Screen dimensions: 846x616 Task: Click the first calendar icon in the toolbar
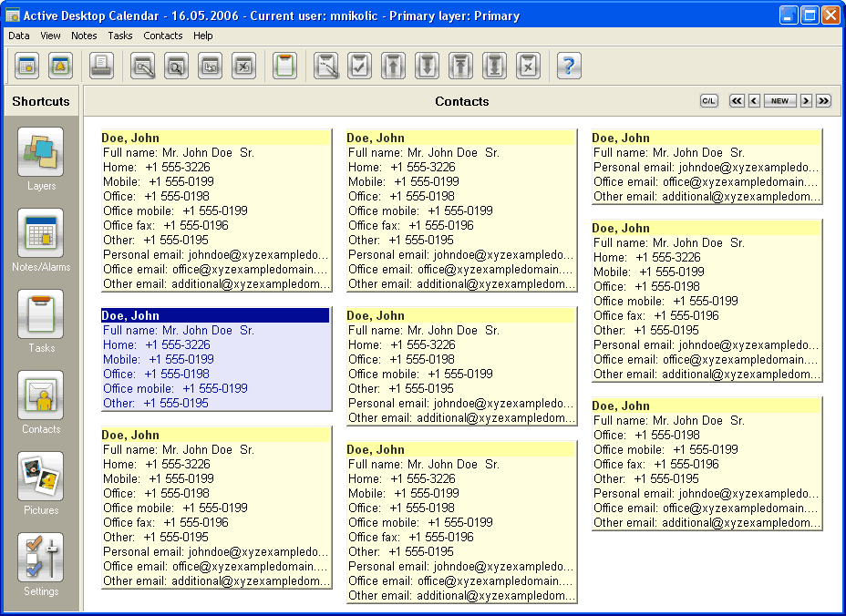point(26,66)
